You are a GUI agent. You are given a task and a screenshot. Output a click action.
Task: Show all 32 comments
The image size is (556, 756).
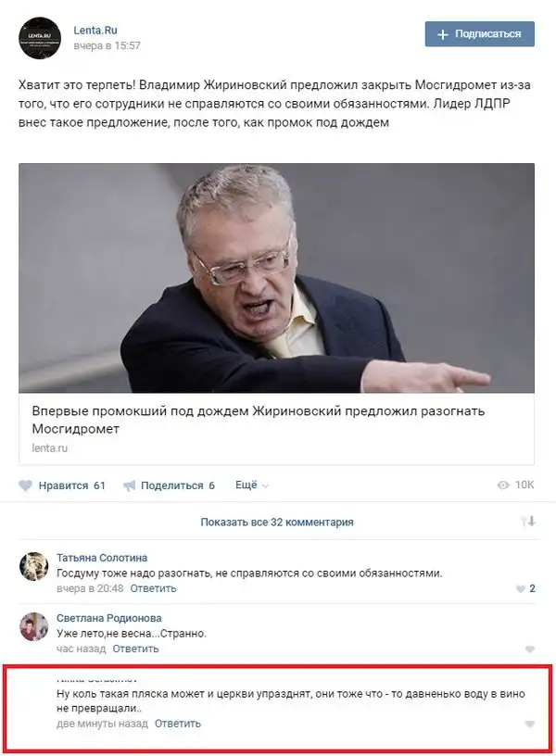tap(277, 522)
